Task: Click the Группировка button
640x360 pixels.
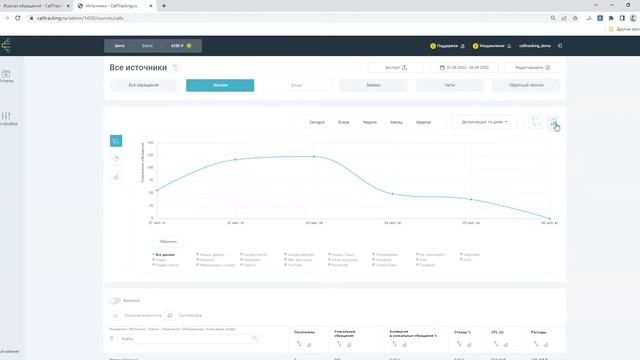Action: click(x=184, y=316)
